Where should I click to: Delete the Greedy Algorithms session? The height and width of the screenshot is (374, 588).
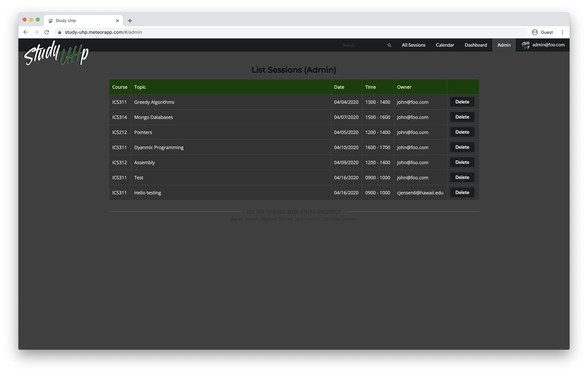pos(462,102)
